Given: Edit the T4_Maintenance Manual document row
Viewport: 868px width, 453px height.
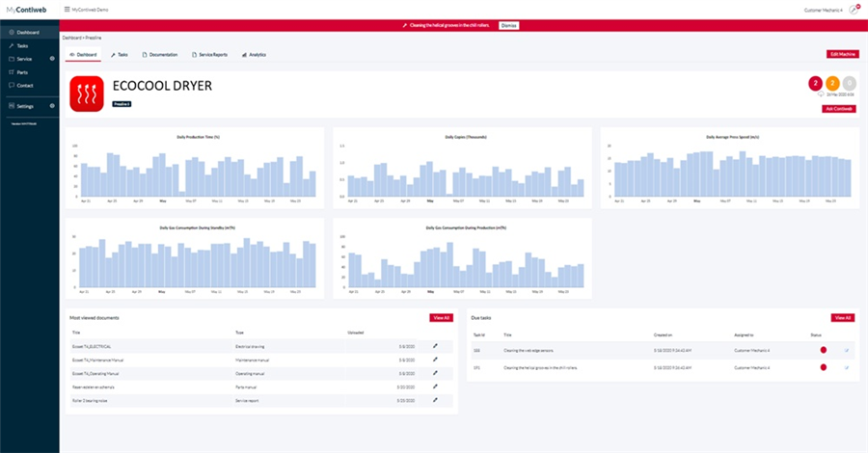Looking at the screenshot, I should pyautogui.click(x=435, y=360).
